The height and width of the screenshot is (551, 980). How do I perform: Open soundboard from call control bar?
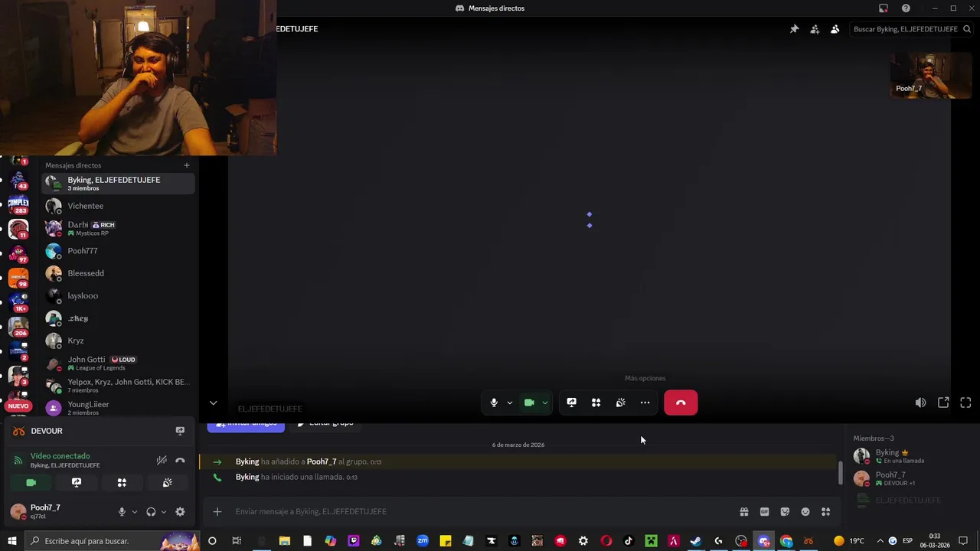620,403
